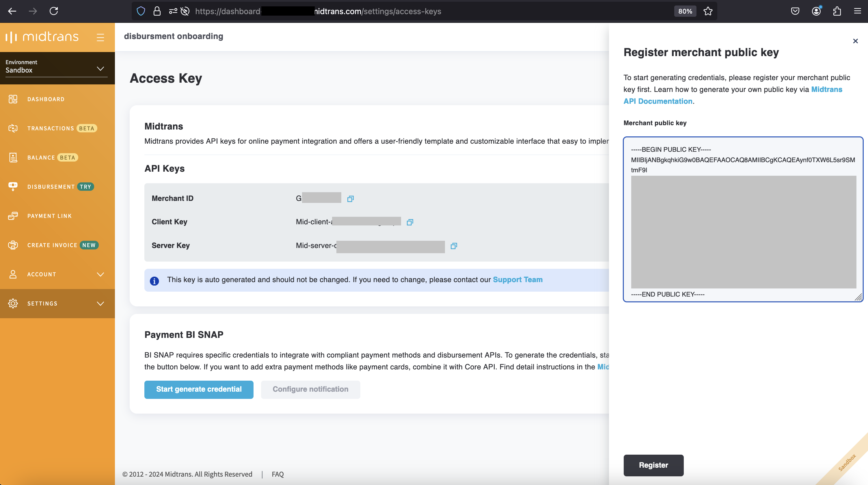Screen dimensions: 868x485
Task: Open Dashboard in the sidebar
Action: click(57, 99)
